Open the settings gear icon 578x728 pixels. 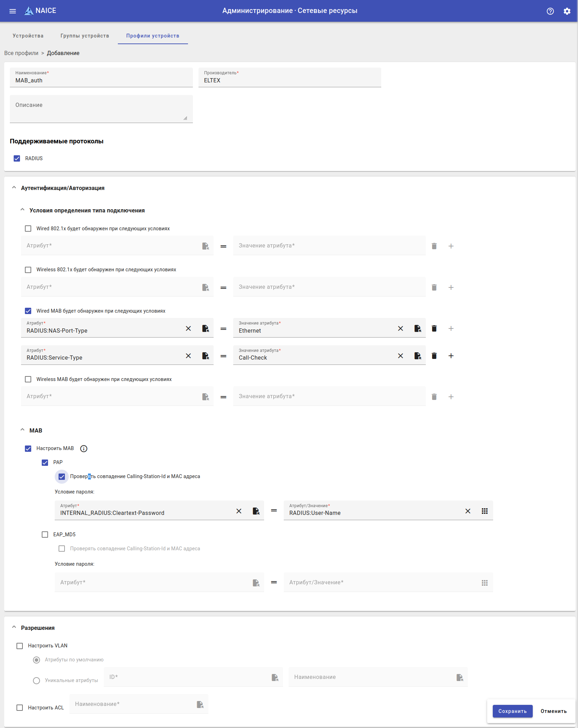click(567, 11)
